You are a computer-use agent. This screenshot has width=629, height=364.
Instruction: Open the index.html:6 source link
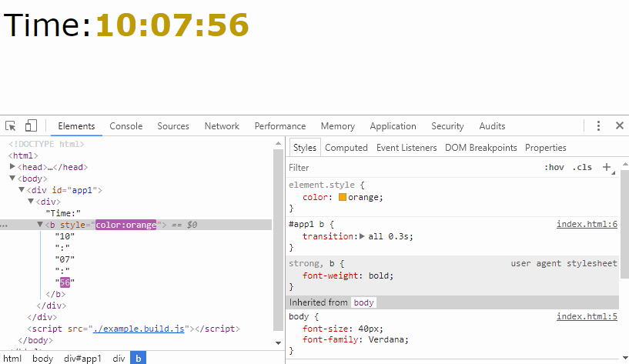point(587,224)
